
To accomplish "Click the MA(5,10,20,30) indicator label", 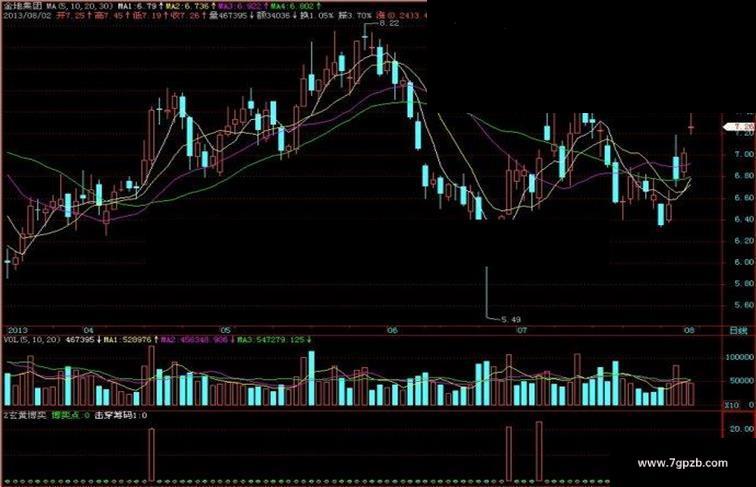I will click(80, 6).
